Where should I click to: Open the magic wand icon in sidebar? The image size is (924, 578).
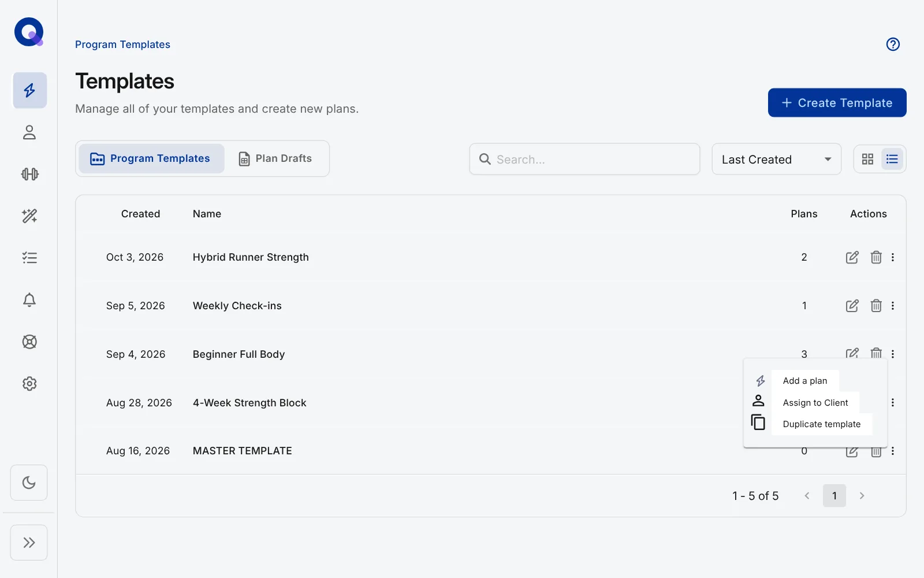(x=29, y=216)
